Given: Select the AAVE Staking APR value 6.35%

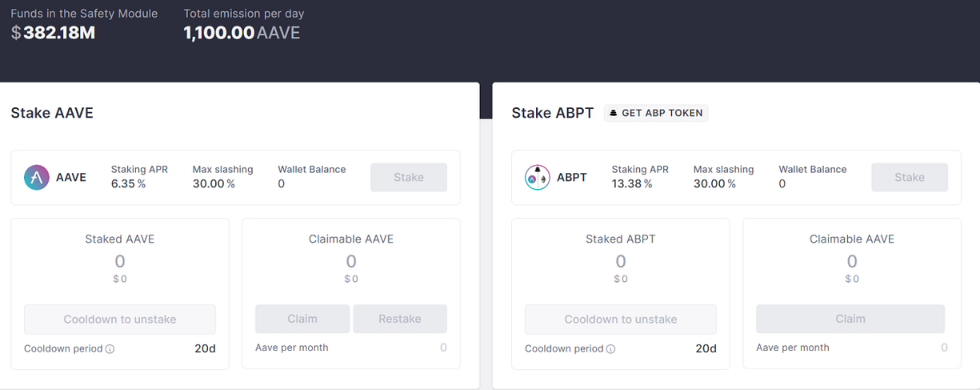Looking at the screenshot, I should (128, 184).
